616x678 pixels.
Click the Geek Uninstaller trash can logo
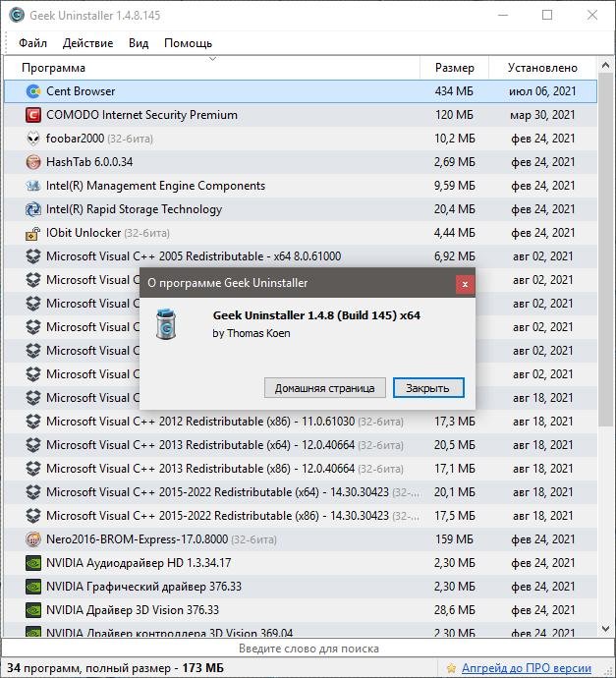[x=167, y=323]
